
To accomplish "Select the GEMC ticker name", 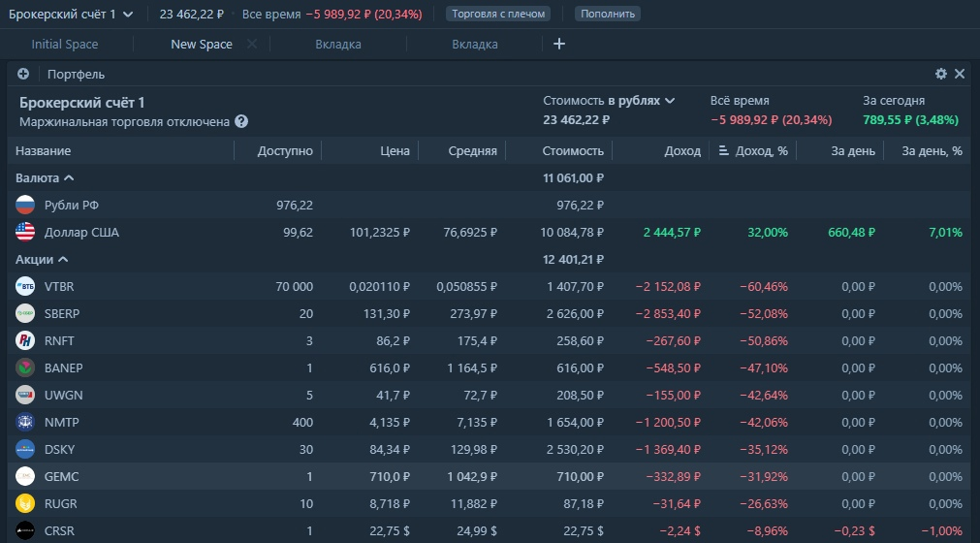I will coord(61,477).
